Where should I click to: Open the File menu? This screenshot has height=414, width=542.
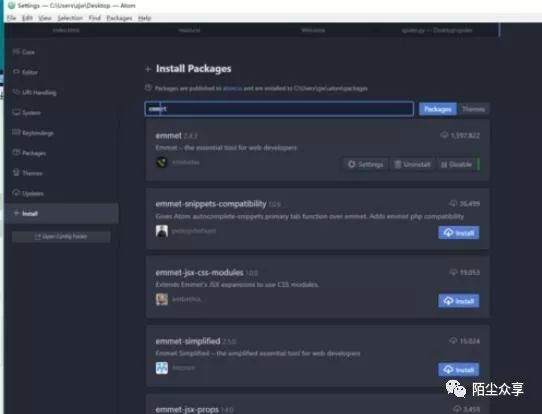11,18
